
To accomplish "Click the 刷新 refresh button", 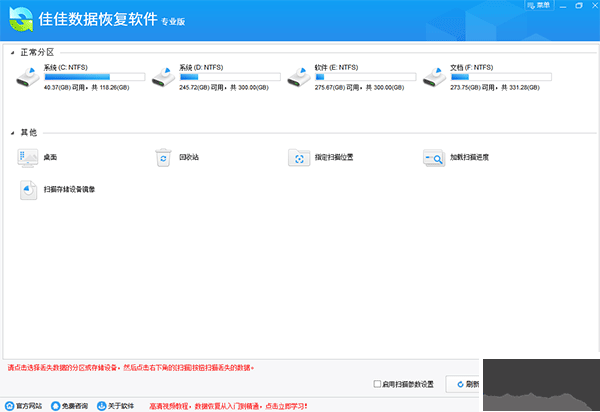I will 462,384.
